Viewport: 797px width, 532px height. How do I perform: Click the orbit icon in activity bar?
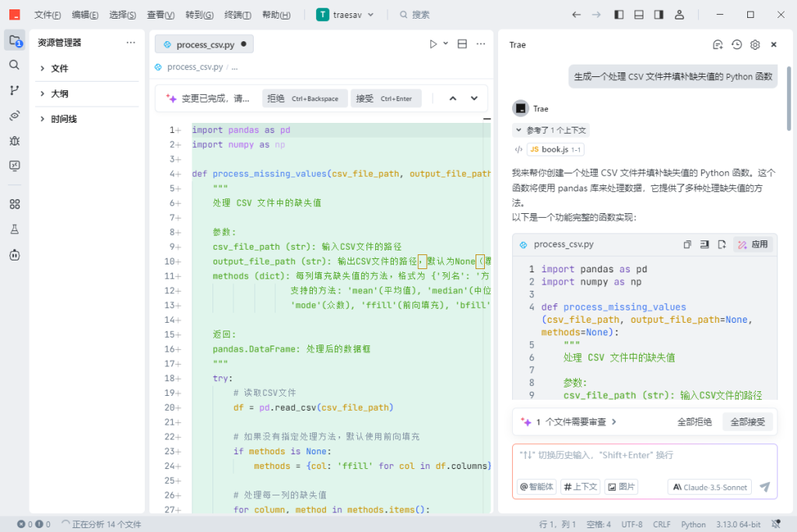click(x=15, y=116)
